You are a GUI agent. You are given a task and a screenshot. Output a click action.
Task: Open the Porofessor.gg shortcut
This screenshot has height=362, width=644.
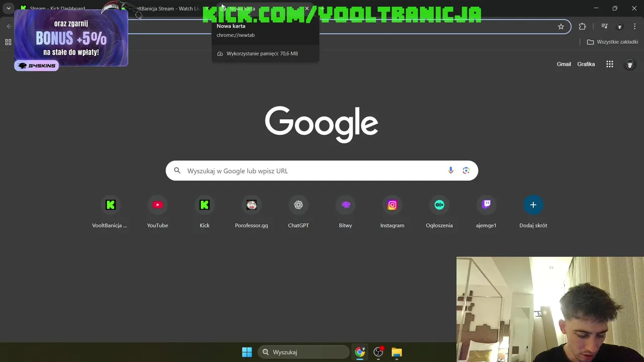click(251, 212)
